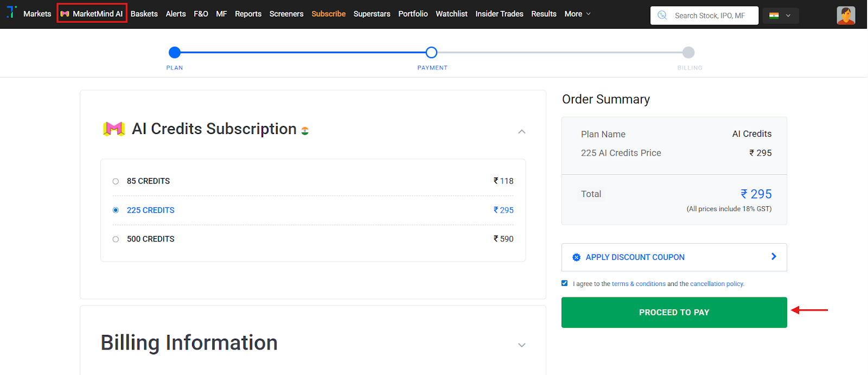Screen dimensions: 868x375
Task: Collapse the AI Credits Subscription section
Action: [521, 131]
